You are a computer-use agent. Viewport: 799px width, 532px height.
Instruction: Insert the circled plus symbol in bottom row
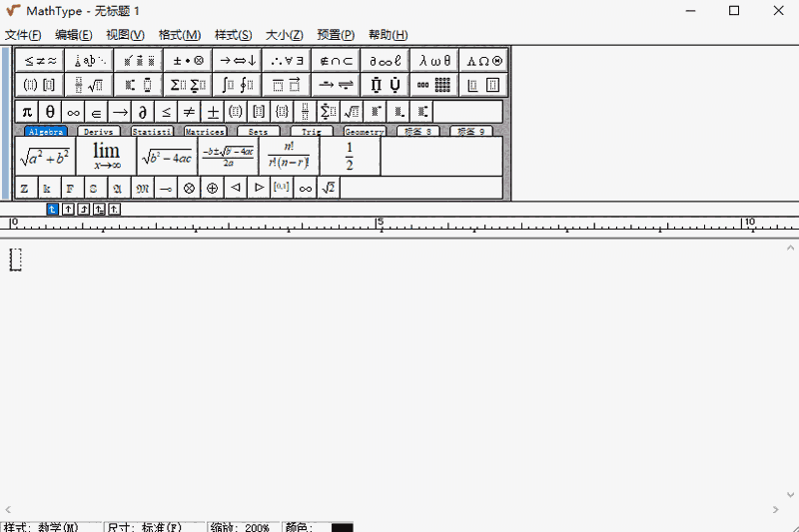[213, 189]
